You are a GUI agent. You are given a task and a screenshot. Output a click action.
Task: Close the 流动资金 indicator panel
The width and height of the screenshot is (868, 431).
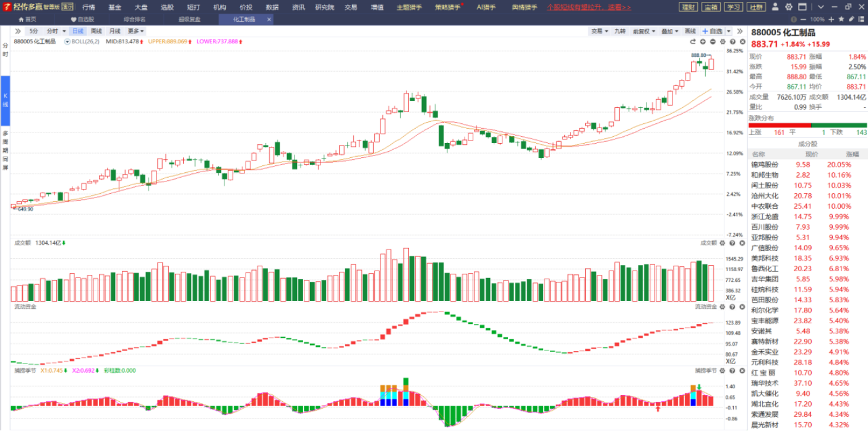point(742,307)
